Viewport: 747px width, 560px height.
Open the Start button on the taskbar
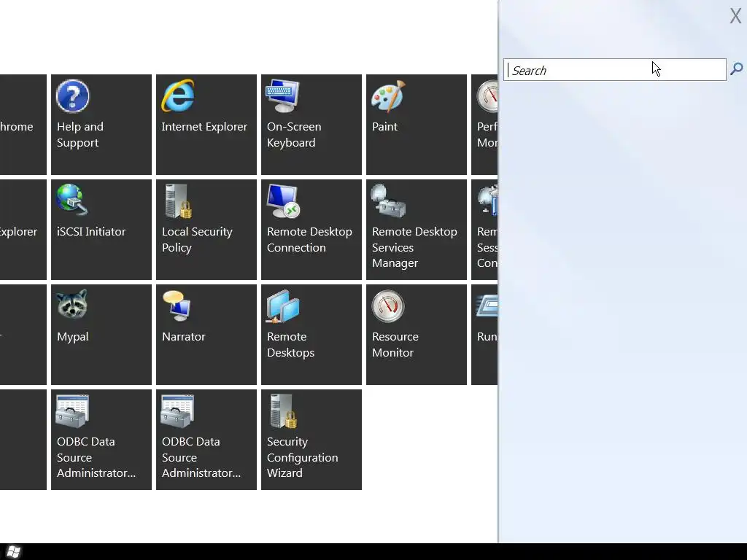(x=13, y=552)
